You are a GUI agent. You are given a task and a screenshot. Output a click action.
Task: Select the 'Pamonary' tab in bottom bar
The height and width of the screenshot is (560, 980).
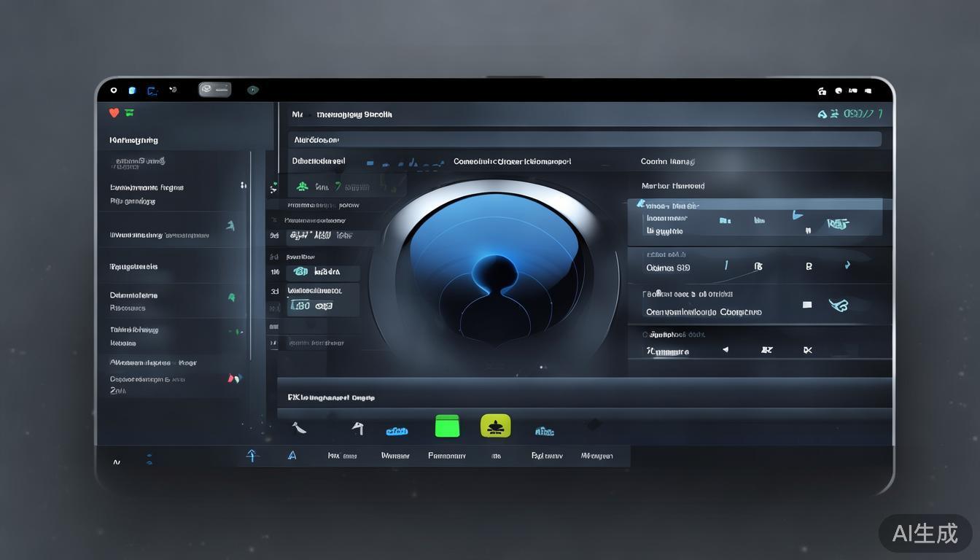446,456
